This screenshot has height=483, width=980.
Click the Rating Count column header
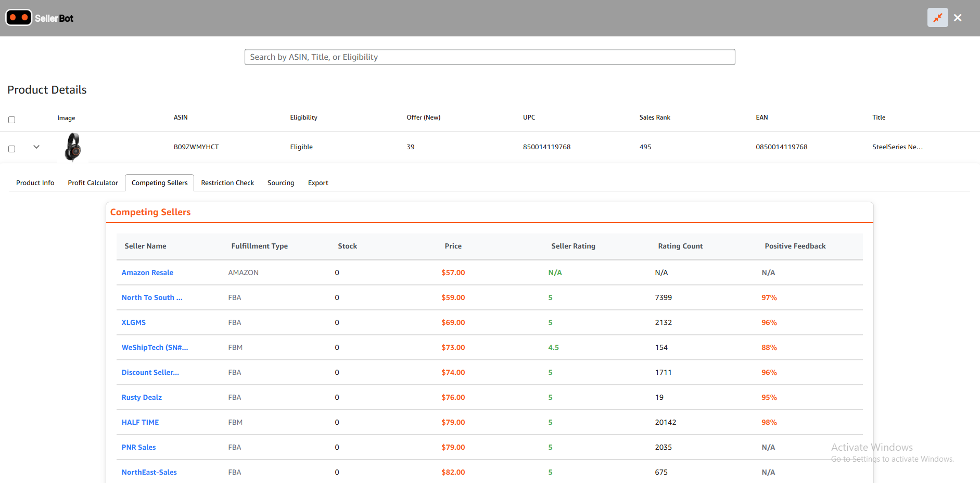click(x=680, y=246)
